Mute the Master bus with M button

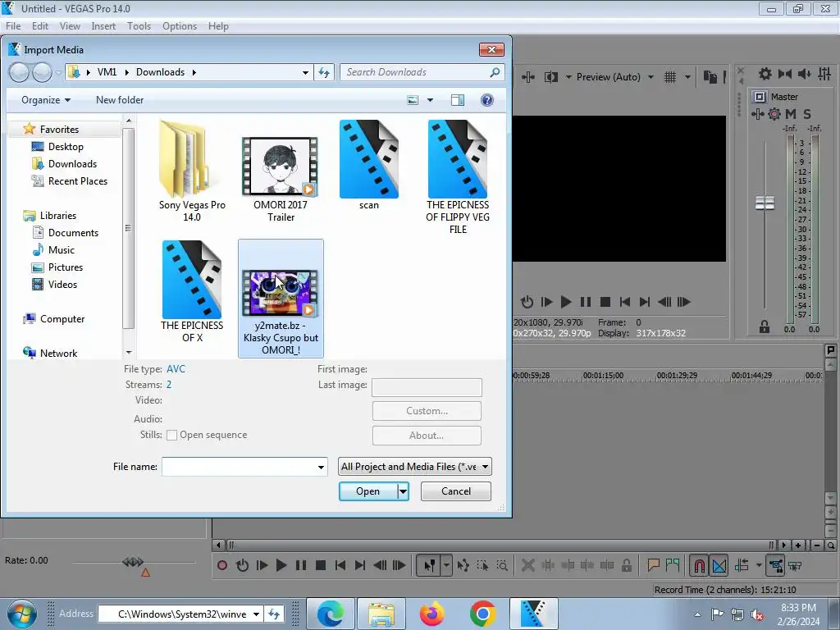pos(791,113)
